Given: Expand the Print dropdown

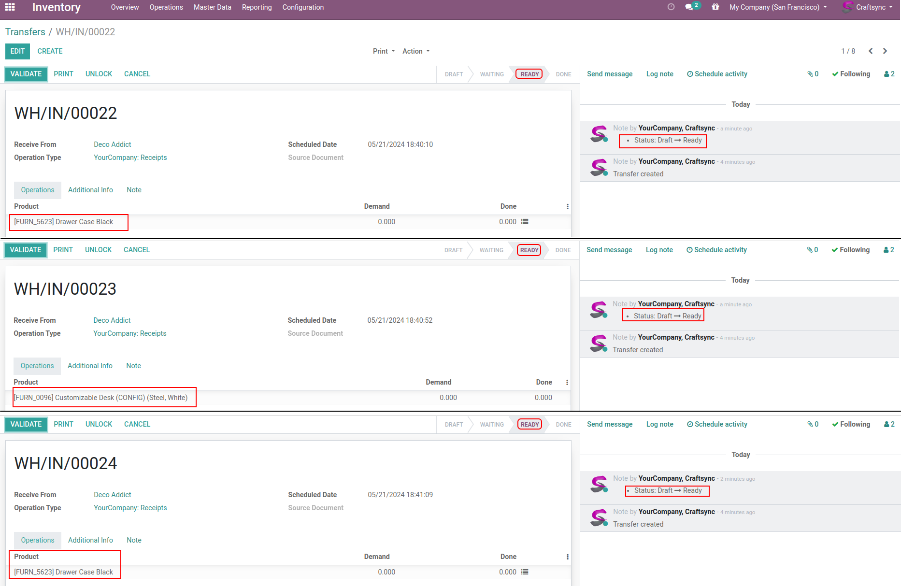Looking at the screenshot, I should tap(384, 51).
